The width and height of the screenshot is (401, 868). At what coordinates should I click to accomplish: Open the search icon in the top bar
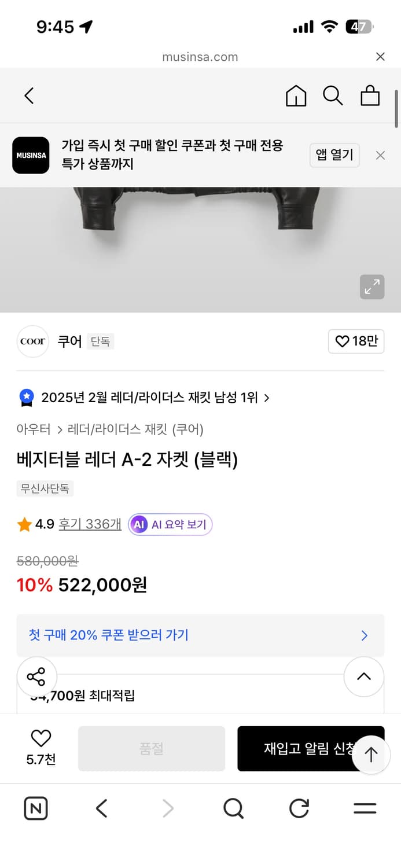click(x=333, y=96)
